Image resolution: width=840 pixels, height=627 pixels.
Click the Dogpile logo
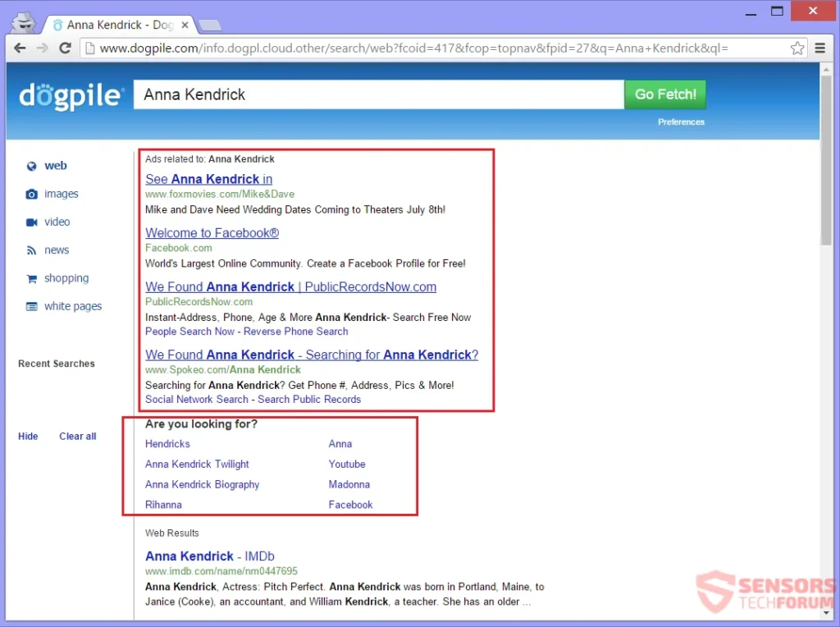[71, 95]
